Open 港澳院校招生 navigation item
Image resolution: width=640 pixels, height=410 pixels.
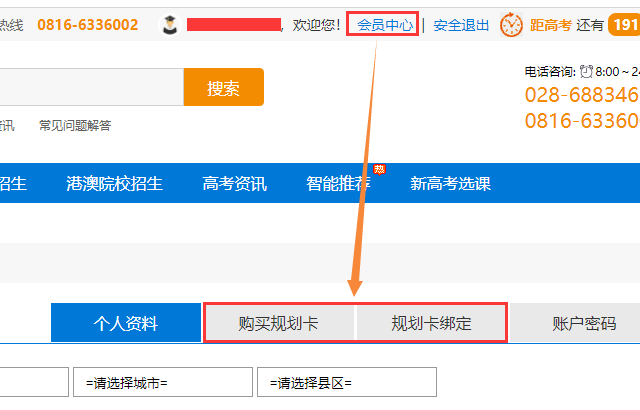pos(115,184)
